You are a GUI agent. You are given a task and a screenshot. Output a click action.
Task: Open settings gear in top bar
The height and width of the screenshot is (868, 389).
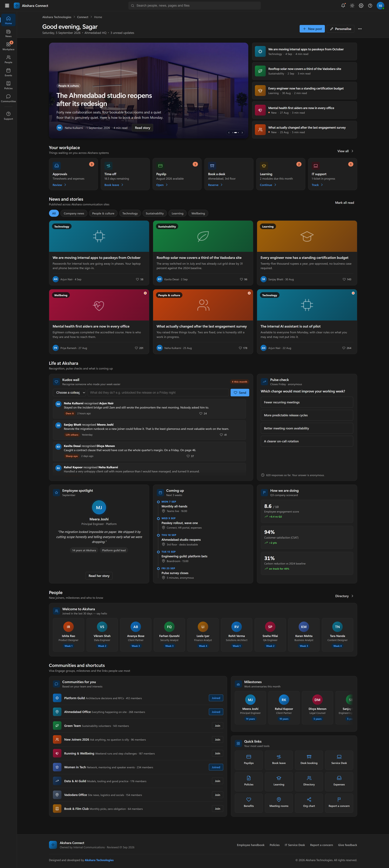(x=361, y=6)
